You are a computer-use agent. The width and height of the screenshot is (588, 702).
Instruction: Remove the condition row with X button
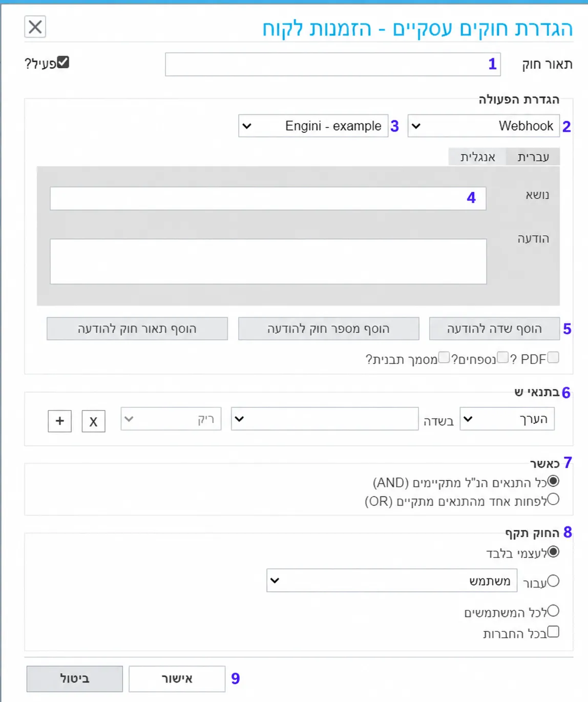(94, 421)
